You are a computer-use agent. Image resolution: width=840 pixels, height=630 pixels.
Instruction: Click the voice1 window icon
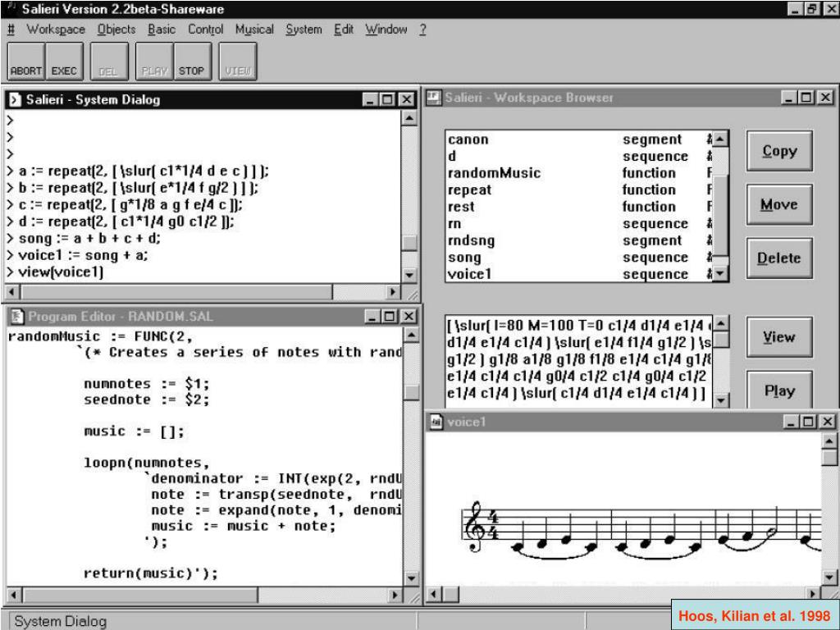tap(436, 422)
